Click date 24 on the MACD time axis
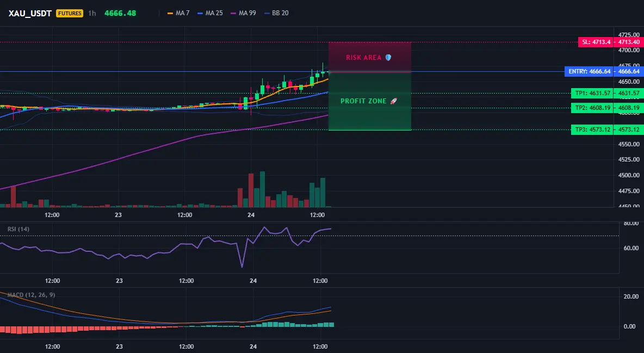 click(253, 346)
